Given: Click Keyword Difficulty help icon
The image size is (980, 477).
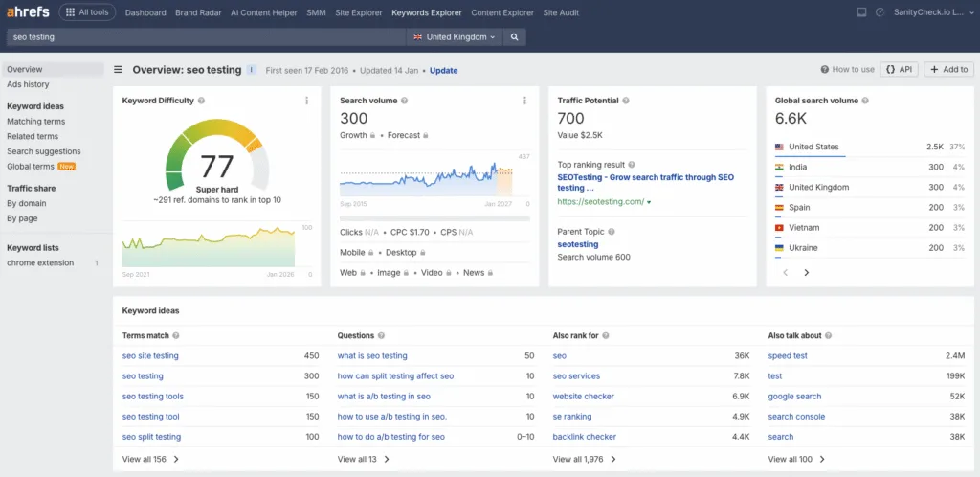Looking at the screenshot, I should [x=201, y=101].
